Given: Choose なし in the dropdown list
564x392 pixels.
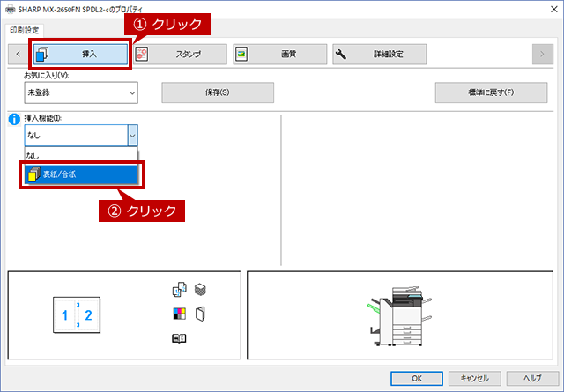Looking at the screenshot, I should click(x=81, y=156).
